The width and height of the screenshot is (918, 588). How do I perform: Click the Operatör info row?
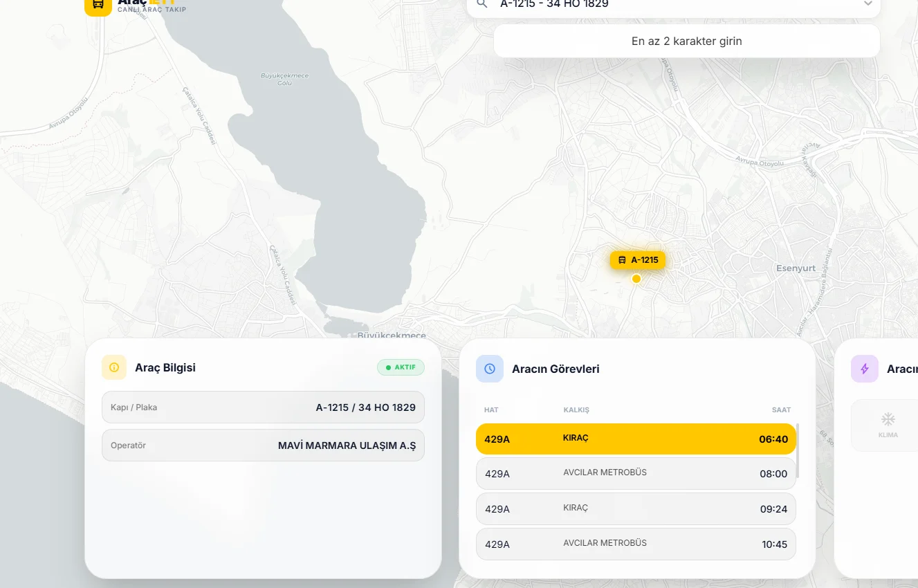click(263, 445)
